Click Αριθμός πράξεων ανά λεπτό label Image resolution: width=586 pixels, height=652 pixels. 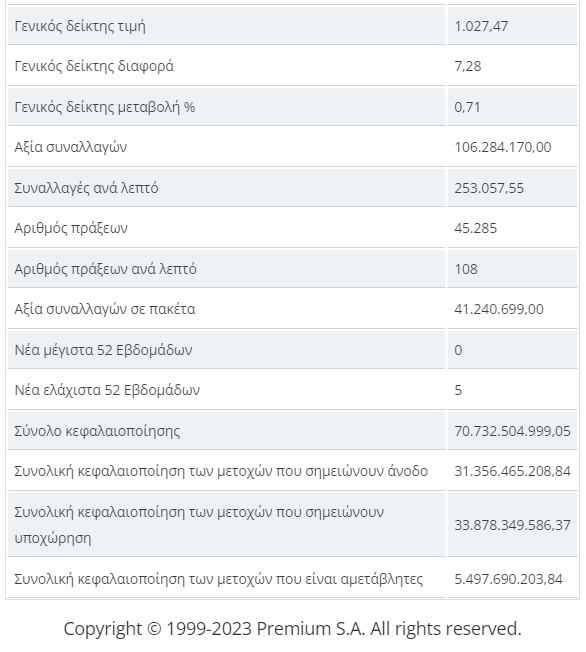pyautogui.click(x=105, y=269)
